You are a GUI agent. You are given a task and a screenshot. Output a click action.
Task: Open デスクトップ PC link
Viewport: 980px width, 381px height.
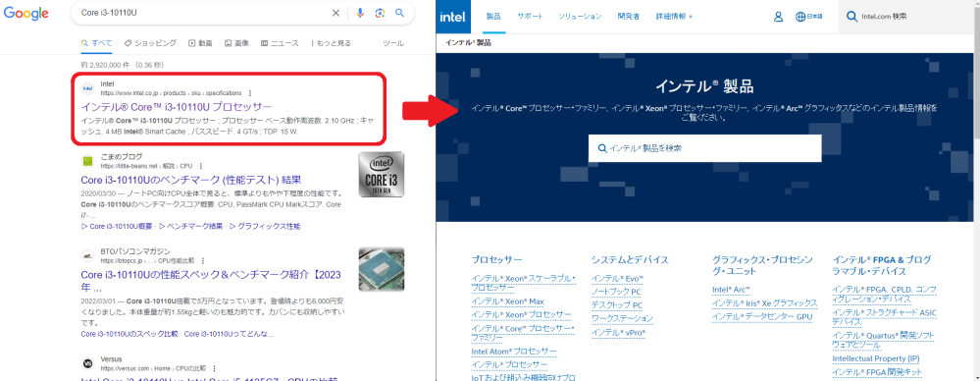[x=617, y=305]
